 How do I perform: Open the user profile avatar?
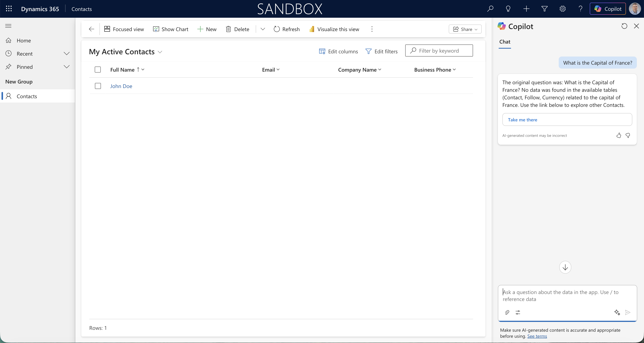635,9
